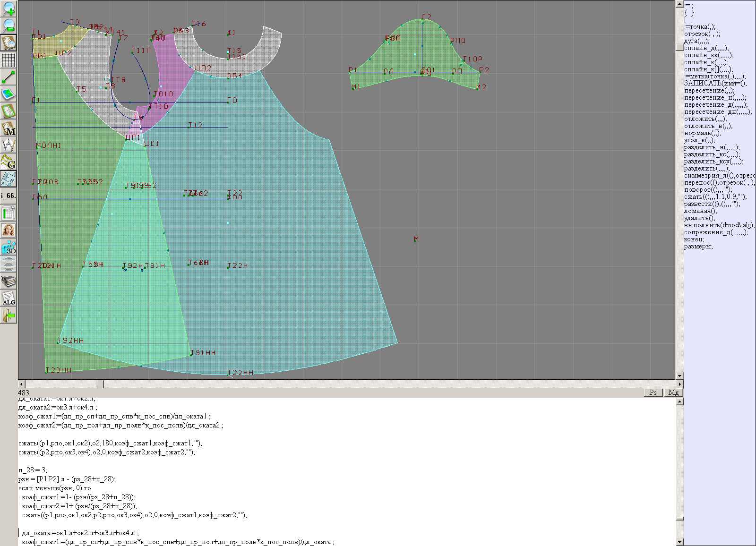Image resolution: width=756 pixels, height=546 pixels.
Task: Click the code editor scroll down arrow
Action: tap(679, 542)
